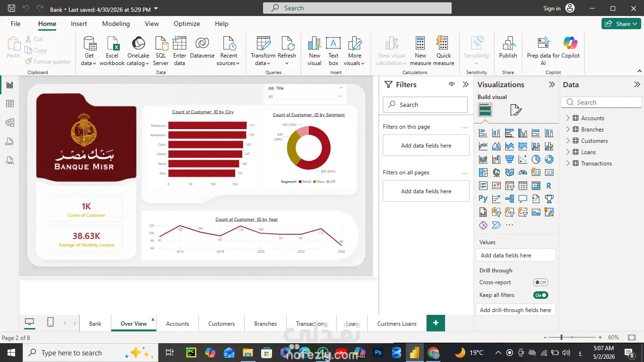Open more options for page filters

click(x=465, y=127)
